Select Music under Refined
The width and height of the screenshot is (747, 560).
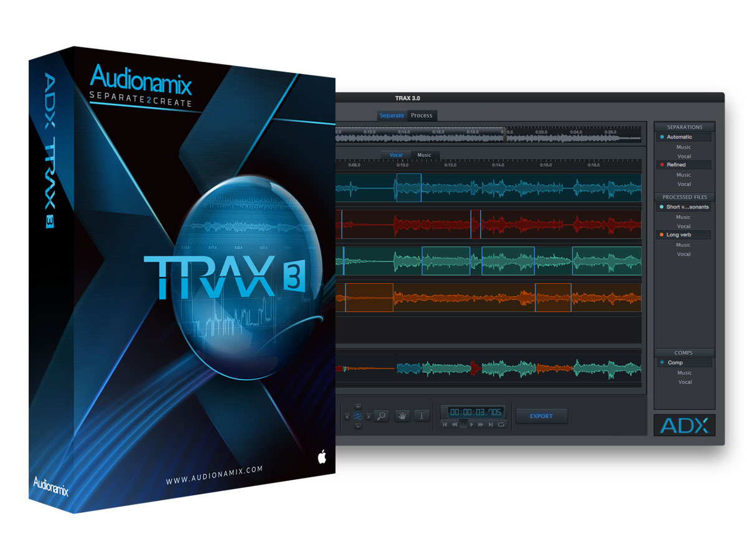click(684, 175)
